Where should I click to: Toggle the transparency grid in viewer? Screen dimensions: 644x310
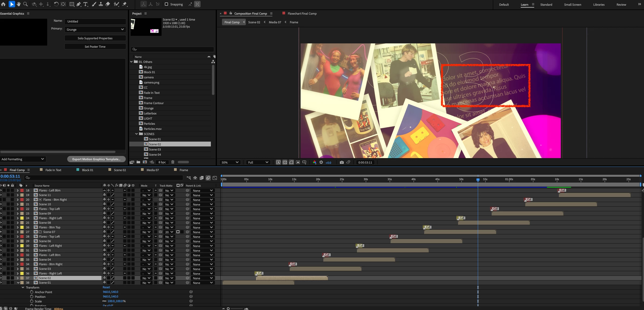285,162
